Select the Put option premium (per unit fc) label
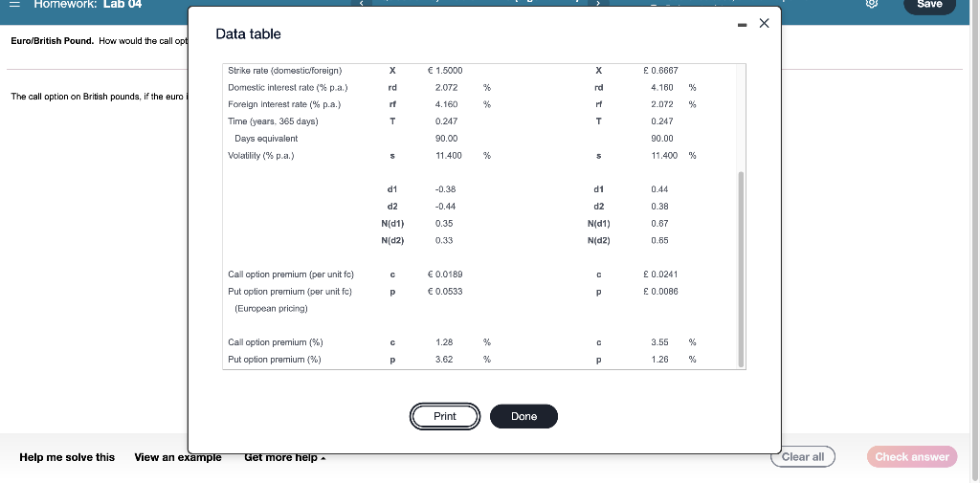Image resolution: width=980 pixels, height=483 pixels. point(290,291)
